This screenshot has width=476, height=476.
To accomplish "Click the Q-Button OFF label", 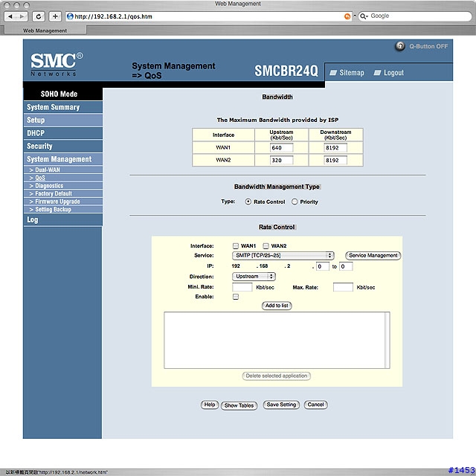I will pos(428,46).
